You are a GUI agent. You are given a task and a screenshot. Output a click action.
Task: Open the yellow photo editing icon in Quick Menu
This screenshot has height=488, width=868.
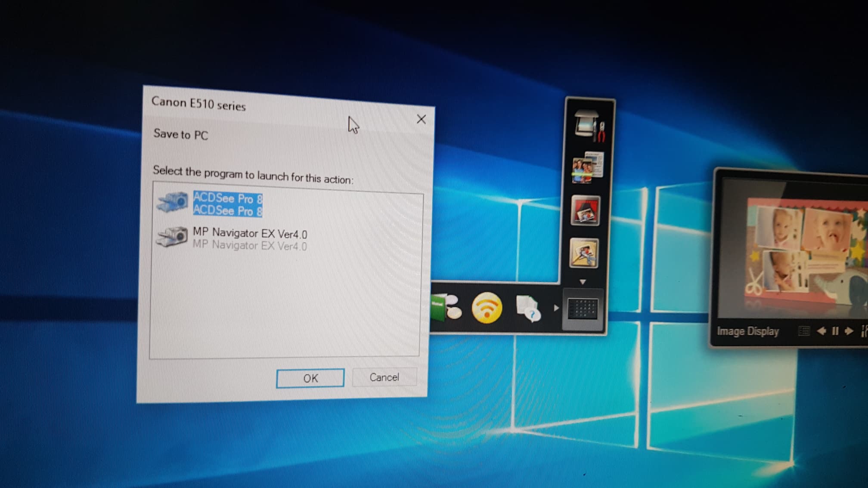point(584,253)
